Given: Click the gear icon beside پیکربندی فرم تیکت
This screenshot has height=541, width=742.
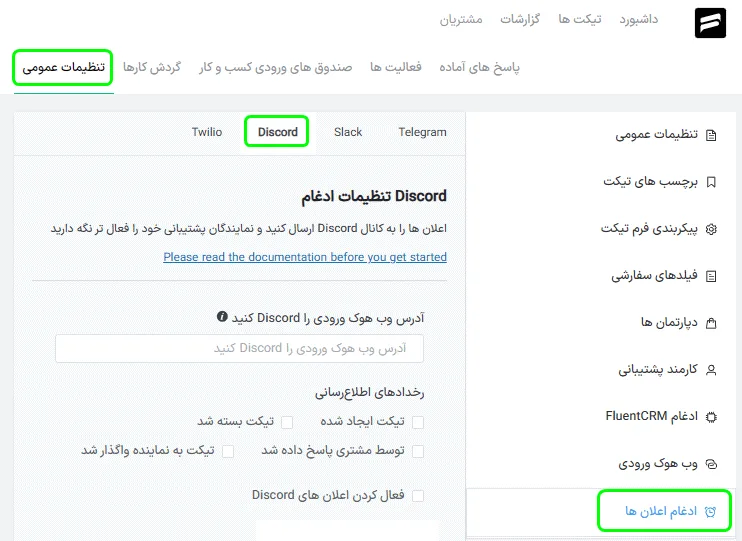Looking at the screenshot, I should click(x=711, y=229).
